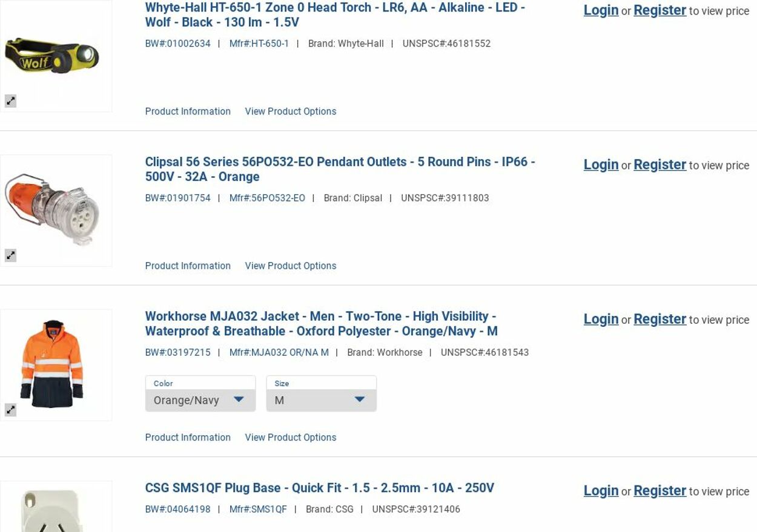This screenshot has height=532, width=757.
Task: Click Register for the CSG plug base
Action: pos(659,491)
